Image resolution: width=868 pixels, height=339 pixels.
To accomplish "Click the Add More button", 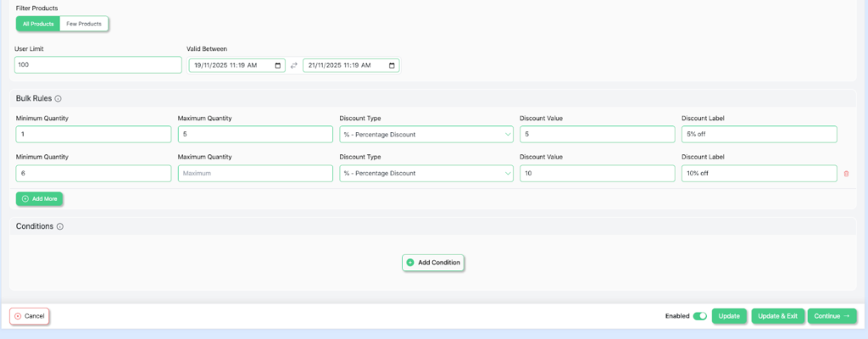I will click(39, 199).
